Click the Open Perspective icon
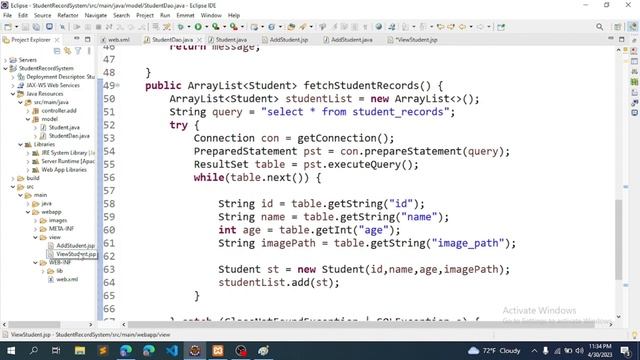 pyautogui.click(x=618, y=27)
